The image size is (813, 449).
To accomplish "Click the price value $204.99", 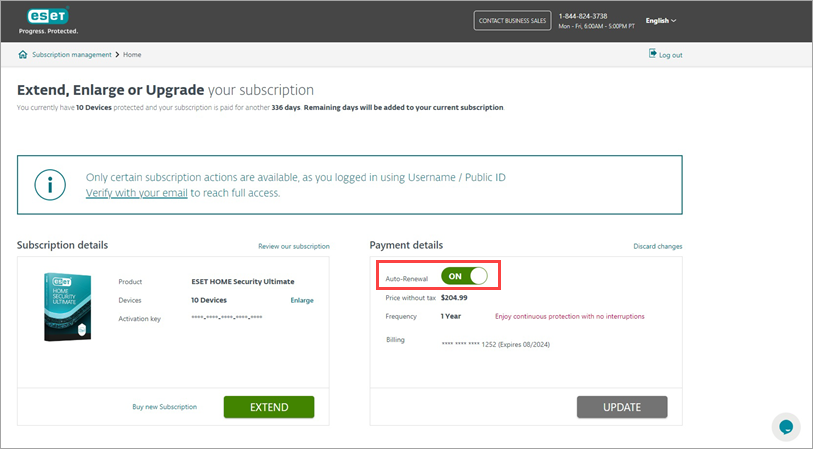I will (454, 298).
